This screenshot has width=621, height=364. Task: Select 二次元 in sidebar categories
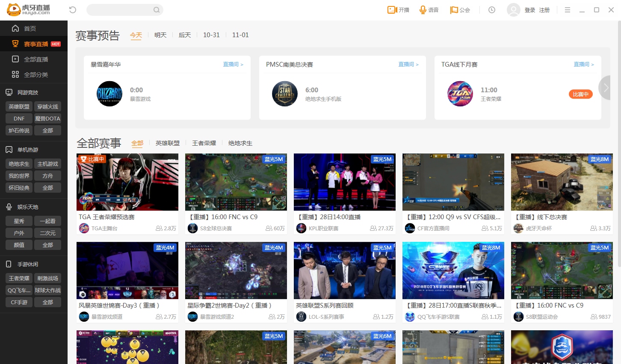click(48, 233)
